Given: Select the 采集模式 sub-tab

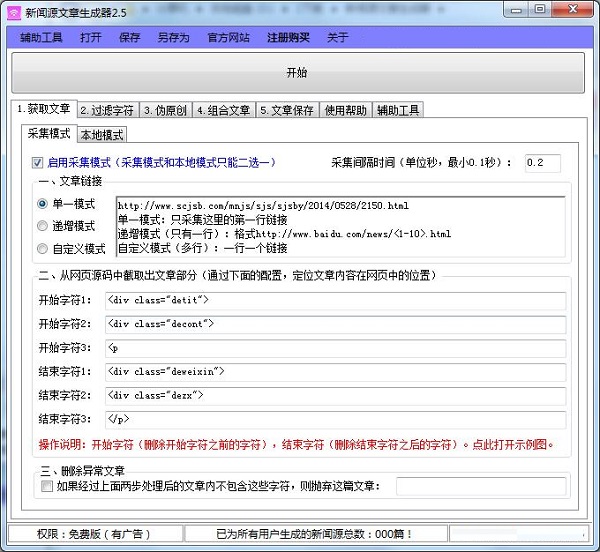Looking at the screenshot, I should (x=49, y=134).
